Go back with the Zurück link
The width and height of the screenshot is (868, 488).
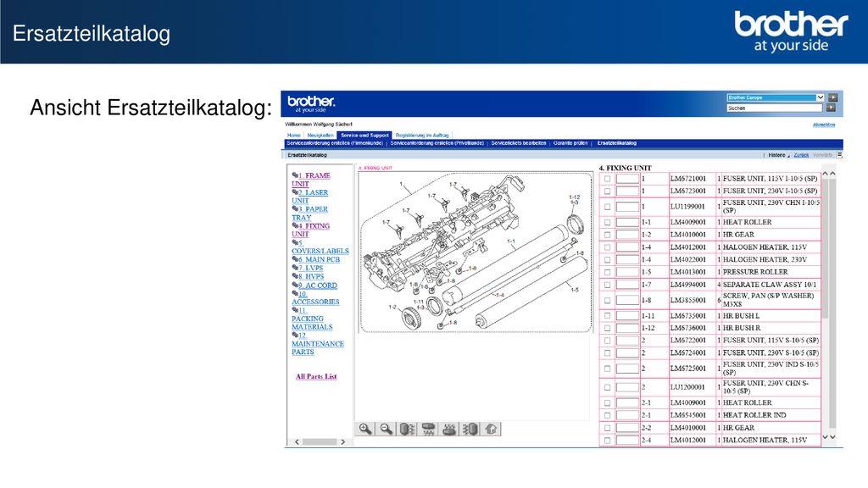pyautogui.click(x=801, y=155)
